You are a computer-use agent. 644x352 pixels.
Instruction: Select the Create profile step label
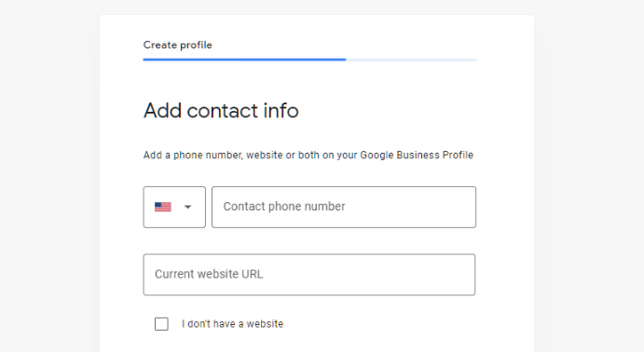177,45
